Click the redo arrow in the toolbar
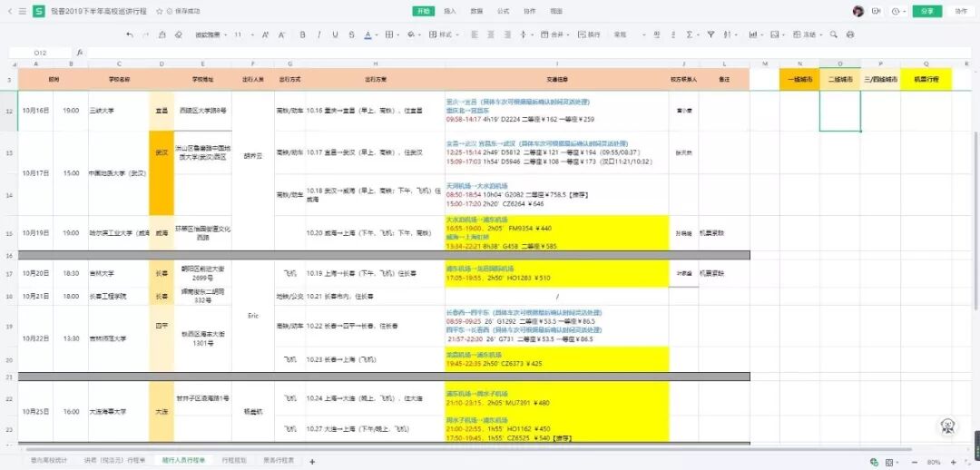Screen dimensions: 980x470 tap(145, 35)
